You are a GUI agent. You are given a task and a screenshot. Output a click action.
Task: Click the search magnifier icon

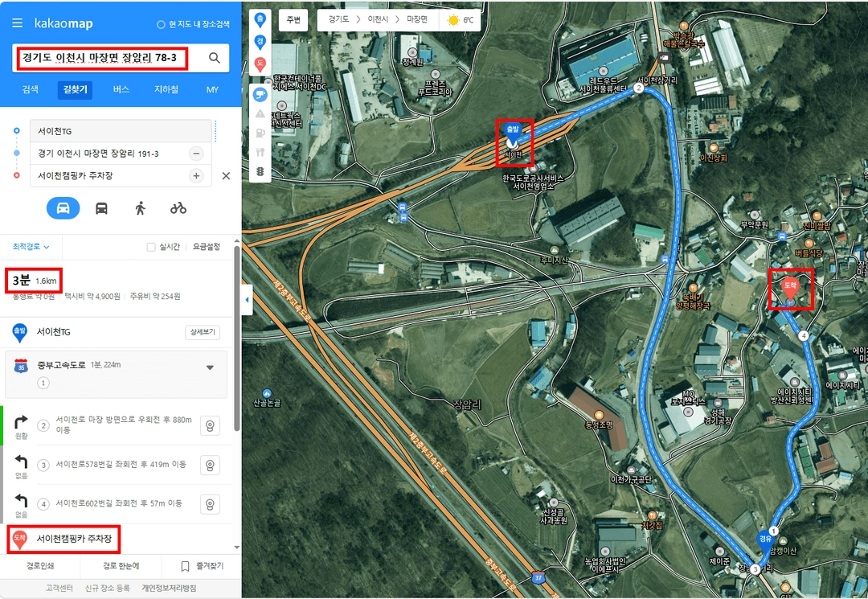click(215, 58)
